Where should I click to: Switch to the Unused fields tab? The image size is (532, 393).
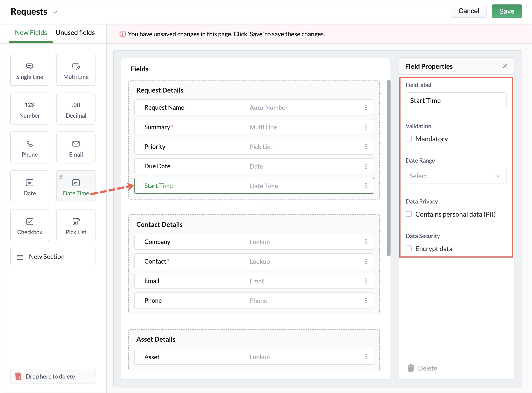point(75,33)
